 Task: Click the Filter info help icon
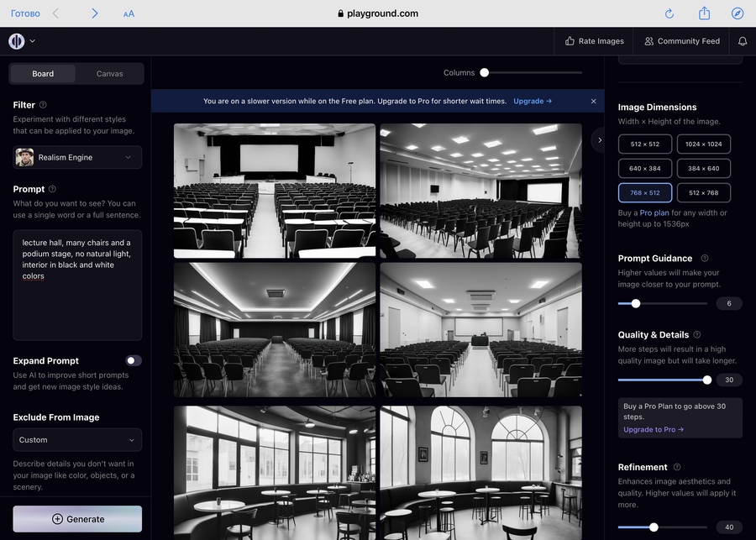click(x=43, y=105)
